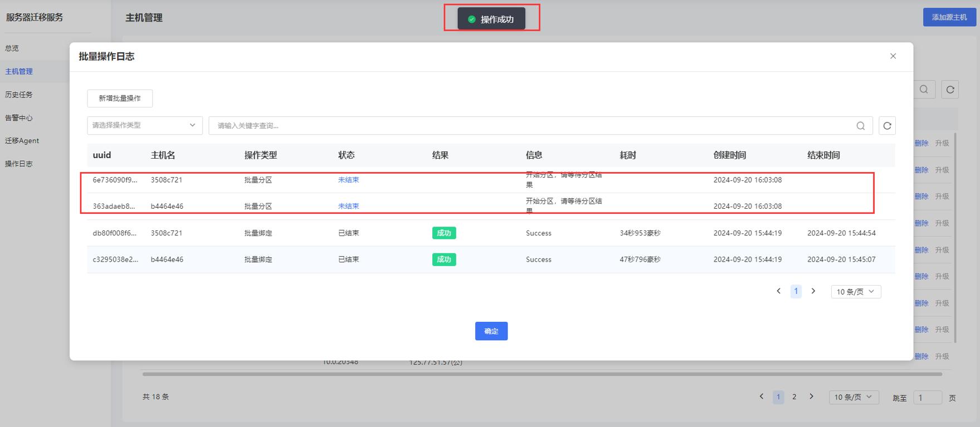Click the background page search icon

(924, 90)
